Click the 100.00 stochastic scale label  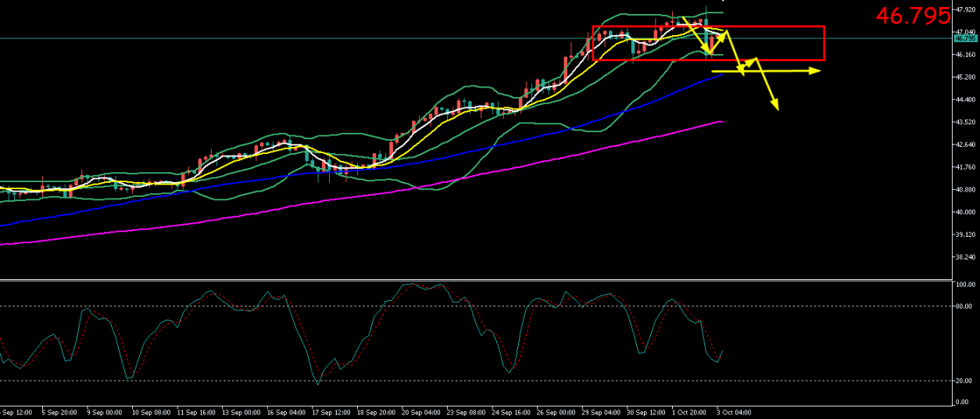pyautogui.click(x=965, y=285)
